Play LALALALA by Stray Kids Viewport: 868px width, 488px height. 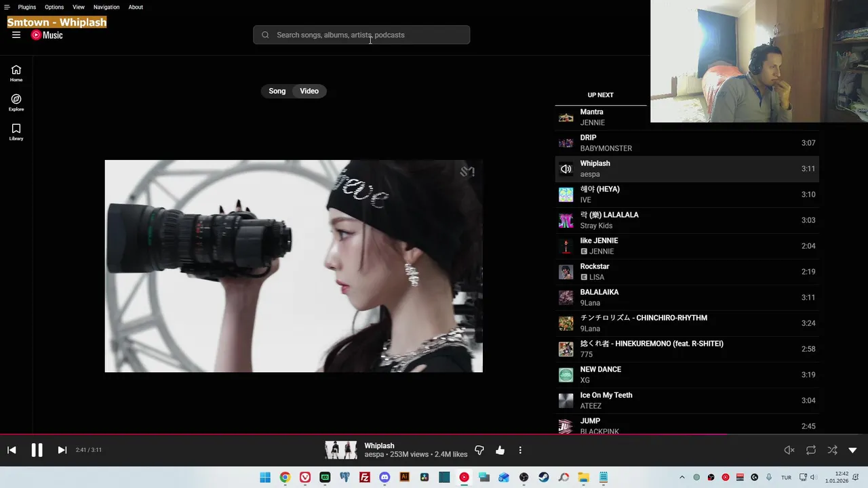[x=687, y=220]
